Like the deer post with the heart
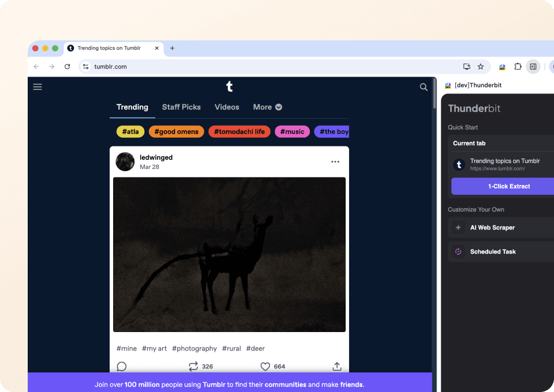This screenshot has width=554, height=392. coord(265,366)
